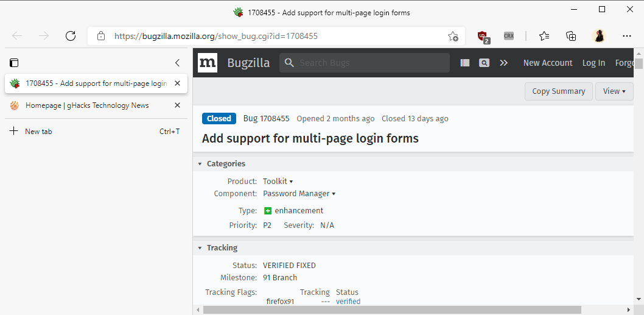This screenshot has height=315, width=644.
Task: Open the CRX extension icon
Action: [508, 36]
